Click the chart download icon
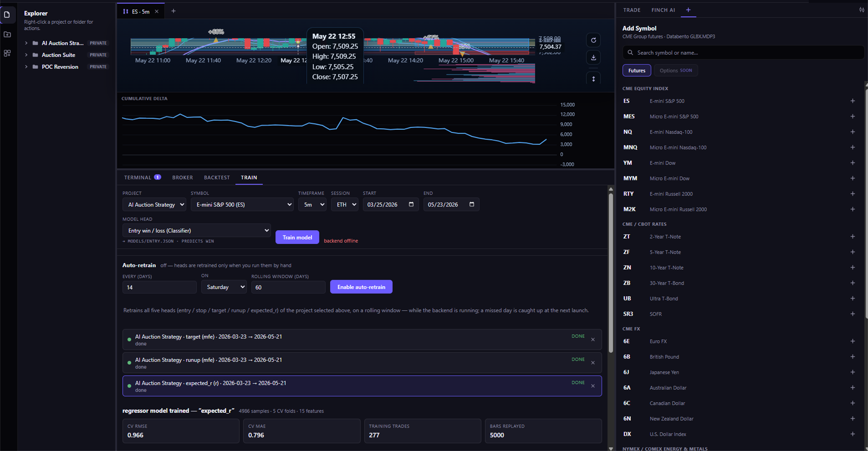 click(x=593, y=57)
